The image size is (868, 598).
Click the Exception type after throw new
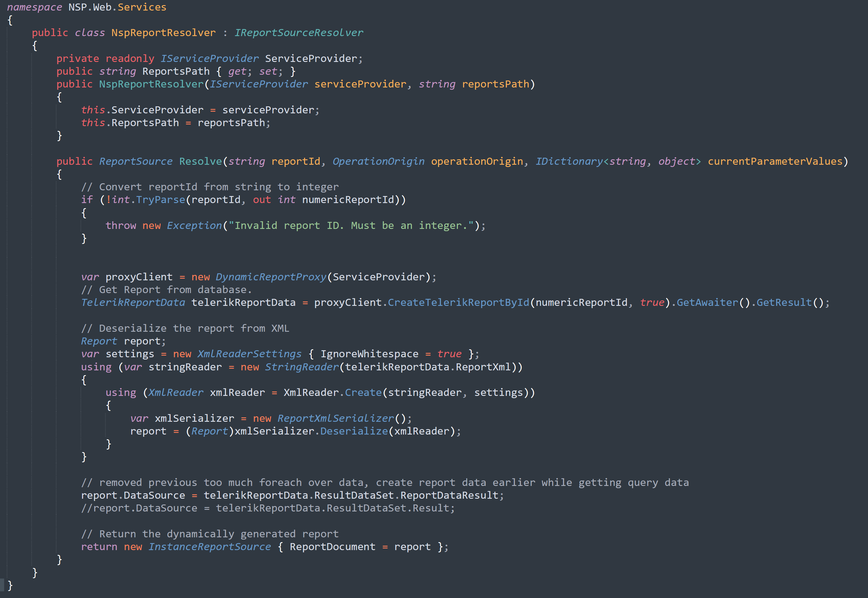pos(194,225)
